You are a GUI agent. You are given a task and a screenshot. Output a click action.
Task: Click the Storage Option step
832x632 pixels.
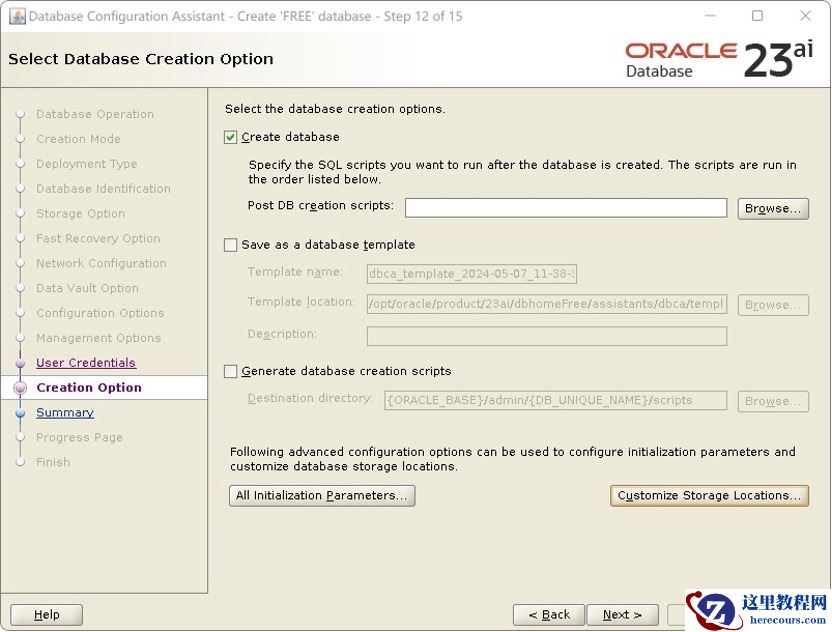coord(81,214)
